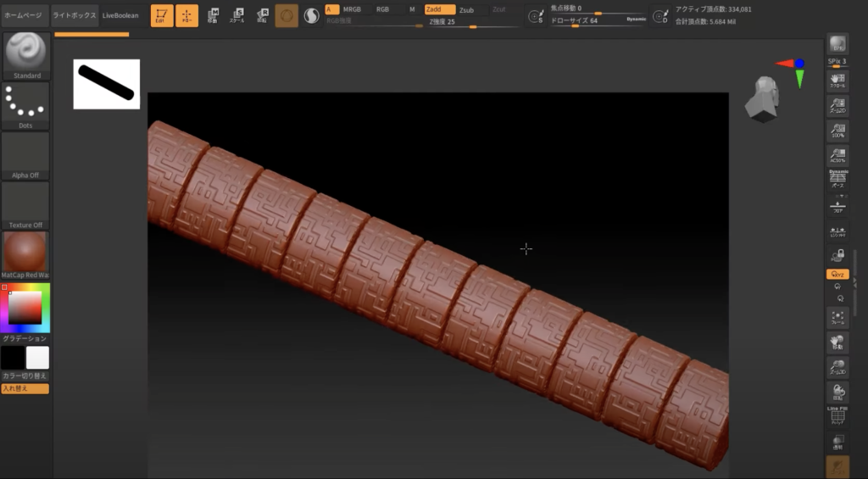The image size is (868, 479).
Task: Click the AC50% half-size antialias icon
Action: coord(837,156)
